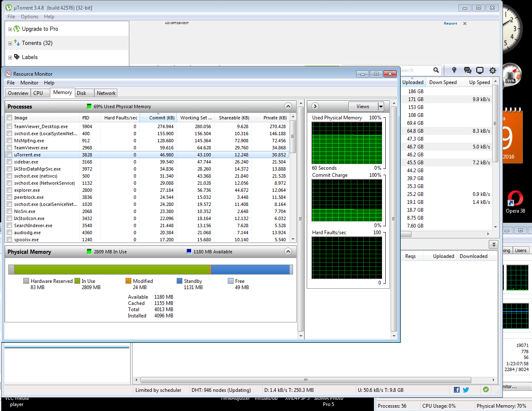
Task: Check the box for peerblock.exe
Action: coord(9,197)
